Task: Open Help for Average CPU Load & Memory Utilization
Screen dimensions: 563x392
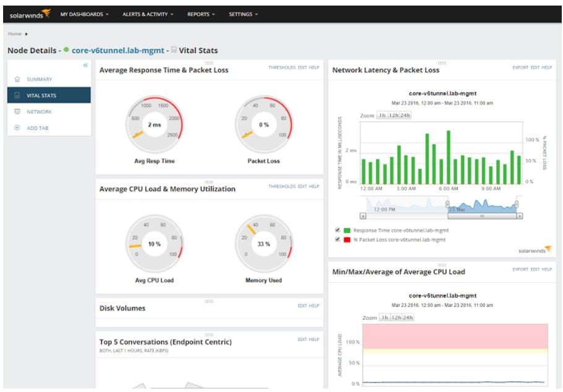Action: pos(314,186)
